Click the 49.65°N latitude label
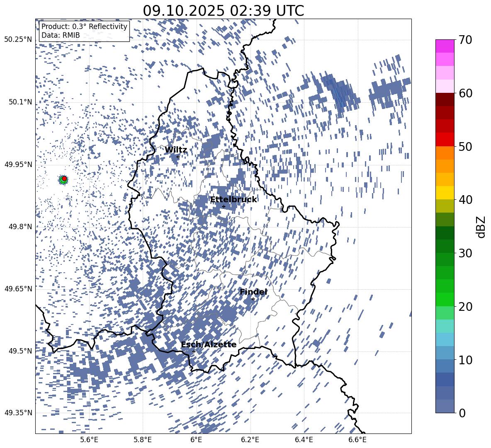Viewport: 491px width, 448px height. [x=19, y=288]
